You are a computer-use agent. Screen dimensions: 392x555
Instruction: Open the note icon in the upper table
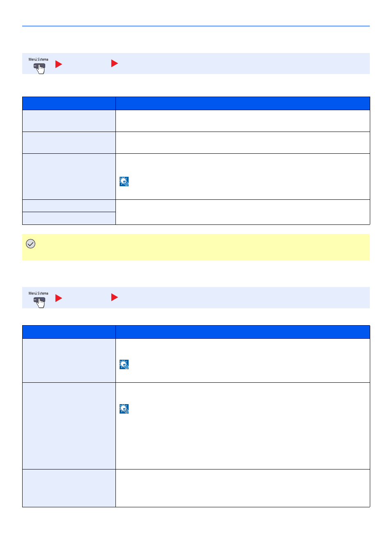click(x=124, y=181)
